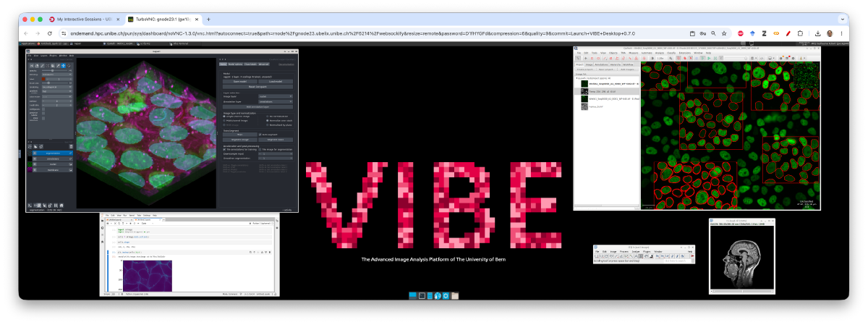This screenshot has width=868, height=325.
Task: Toggle visibility of segmentation layer
Action: [x=35, y=153]
